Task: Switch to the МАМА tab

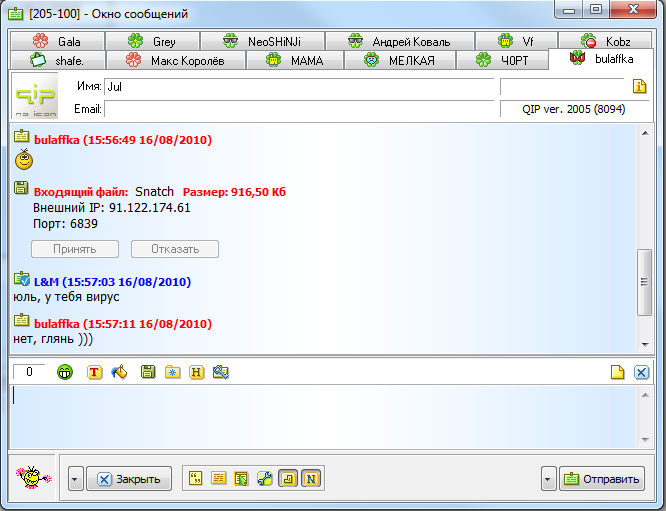Action: [295, 60]
